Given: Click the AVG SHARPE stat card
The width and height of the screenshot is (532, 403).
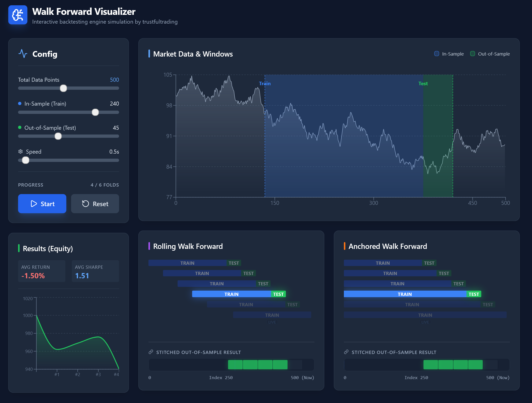Looking at the screenshot, I should (x=95, y=271).
